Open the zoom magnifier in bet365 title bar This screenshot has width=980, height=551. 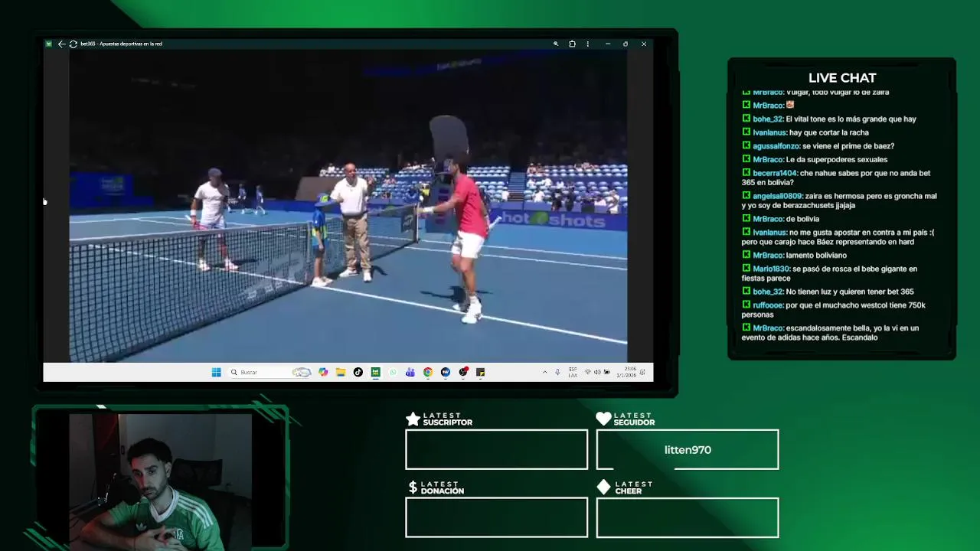[556, 44]
